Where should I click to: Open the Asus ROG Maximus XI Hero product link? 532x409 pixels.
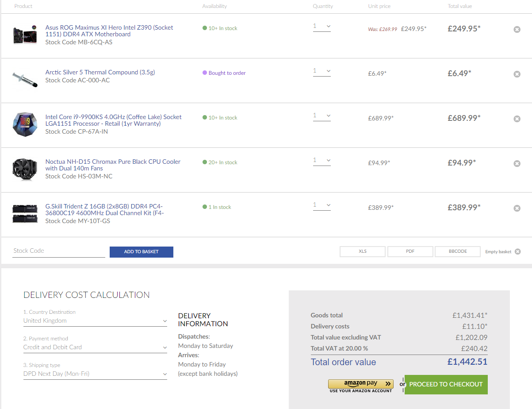click(x=109, y=31)
